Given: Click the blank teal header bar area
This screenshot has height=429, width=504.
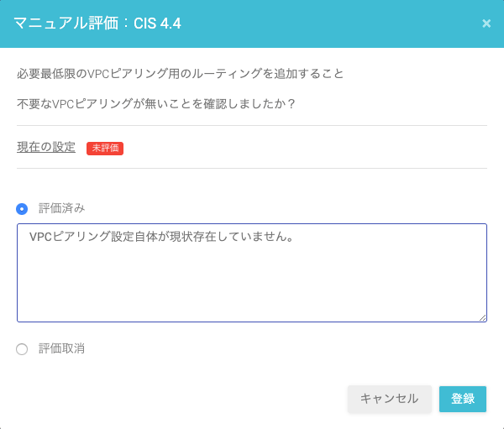Looking at the screenshot, I should tap(331, 24).
